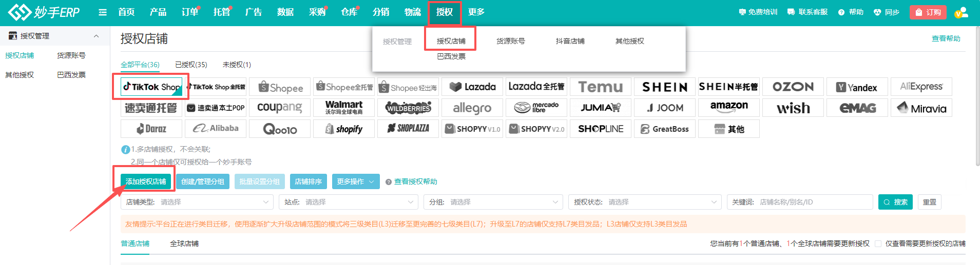Choose 抖音店铺 in the 授权 submenu
This screenshot has height=265, width=980.
click(570, 41)
